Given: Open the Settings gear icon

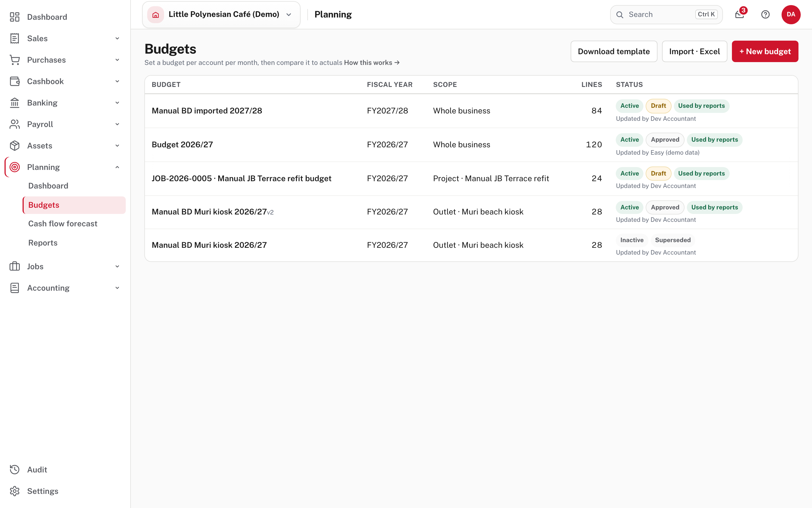Looking at the screenshot, I should point(14,491).
